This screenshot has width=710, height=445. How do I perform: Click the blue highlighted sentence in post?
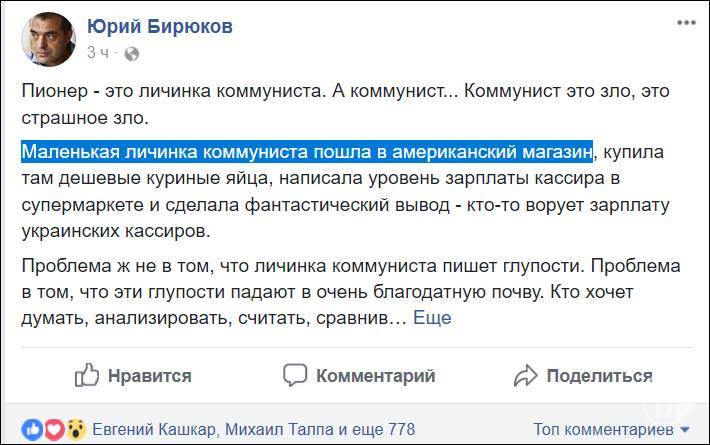click(306, 151)
